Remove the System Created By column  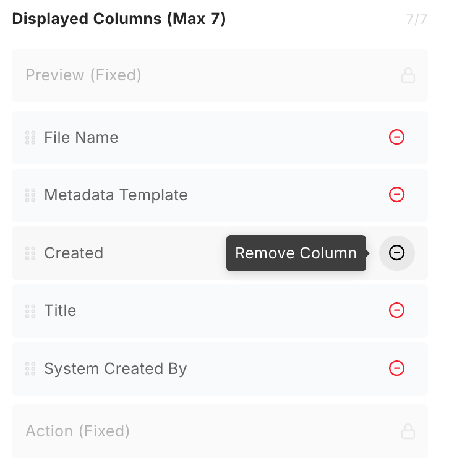(396, 368)
